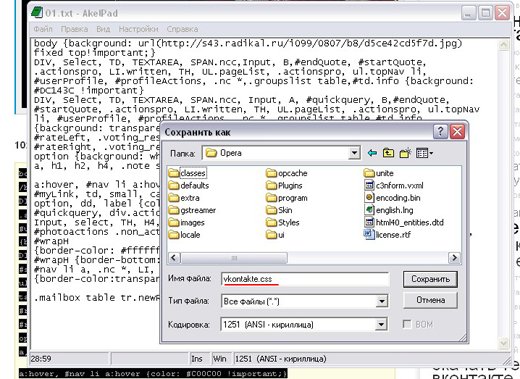Click the help question mark button

pyautogui.click(x=440, y=131)
